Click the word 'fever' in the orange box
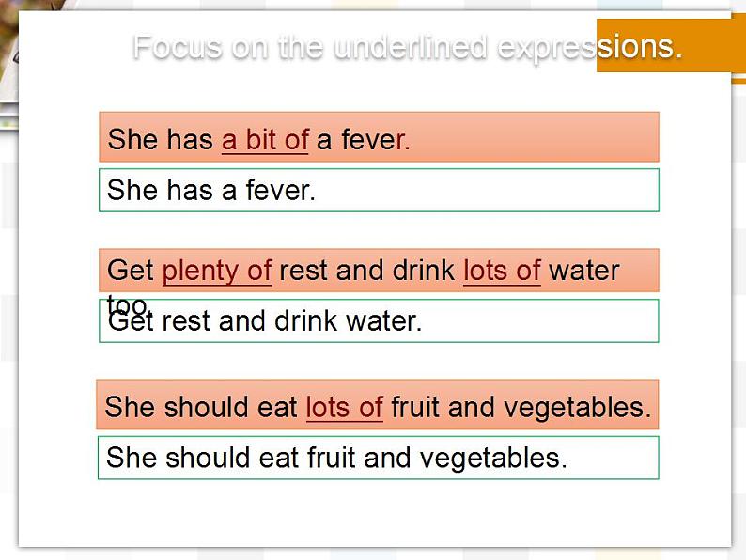Viewport: 746px width, 560px height. pyautogui.click(x=376, y=140)
